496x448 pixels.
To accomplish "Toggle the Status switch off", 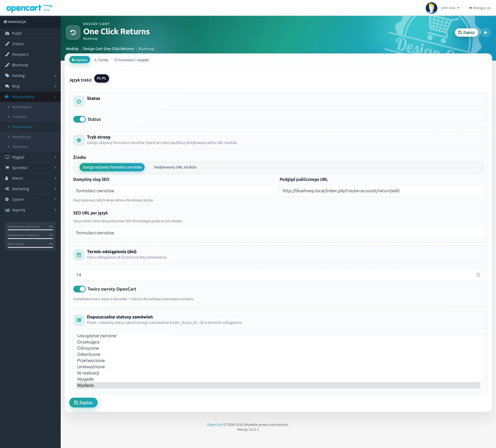I will pos(80,119).
